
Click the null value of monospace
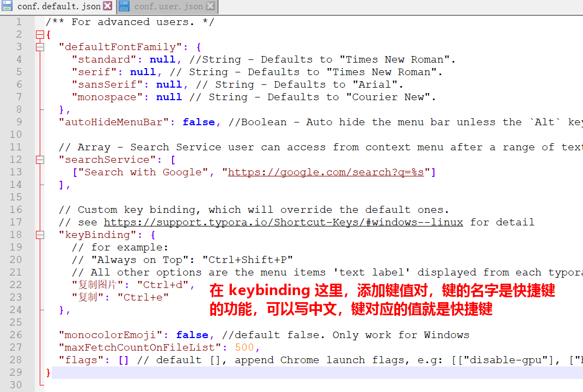click(169, 97)
